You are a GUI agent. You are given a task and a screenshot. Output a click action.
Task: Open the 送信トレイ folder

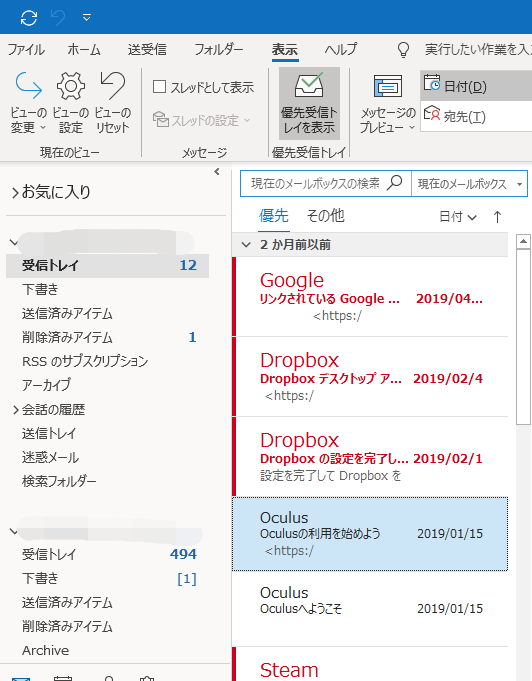pos(49,433)
